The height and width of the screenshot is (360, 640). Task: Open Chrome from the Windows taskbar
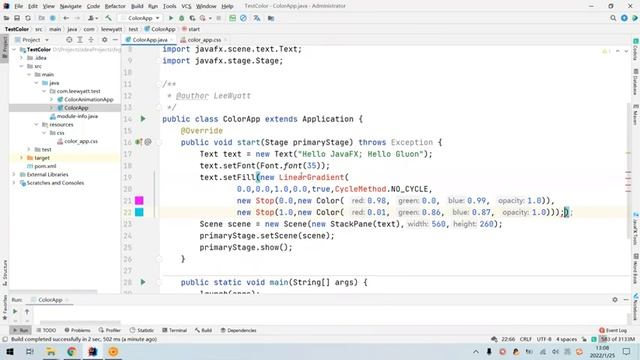[x=72, y=351]
